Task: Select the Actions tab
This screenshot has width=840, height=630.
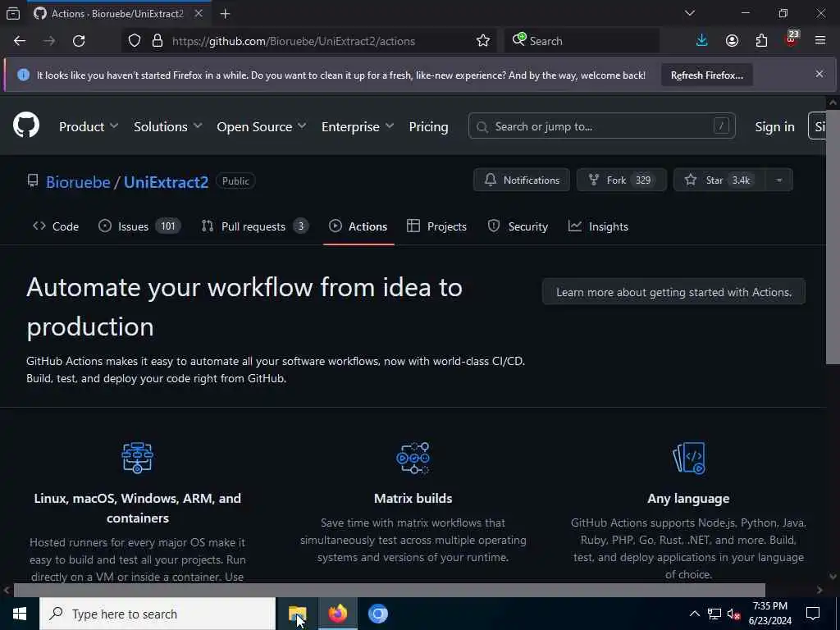Action: [x=358, y=226]
